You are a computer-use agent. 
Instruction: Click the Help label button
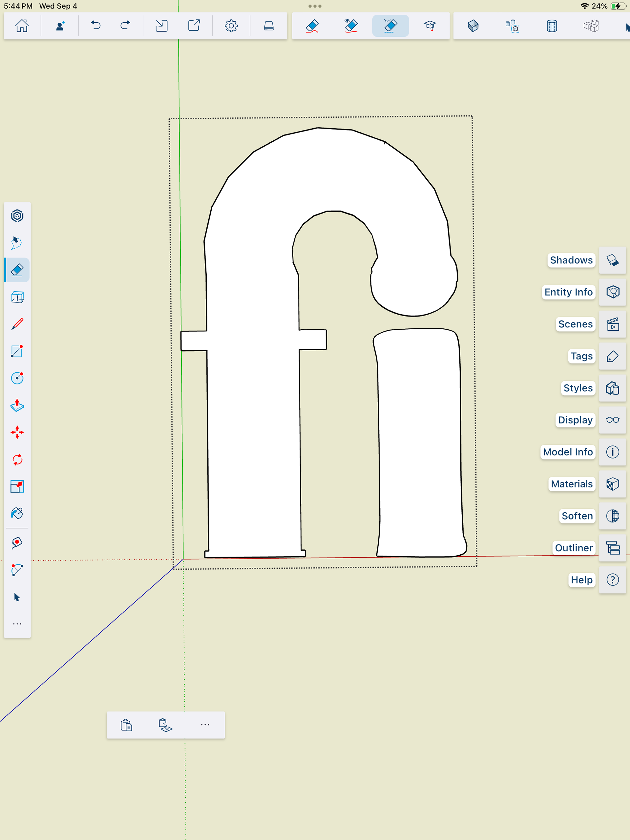tap(581, 580)
